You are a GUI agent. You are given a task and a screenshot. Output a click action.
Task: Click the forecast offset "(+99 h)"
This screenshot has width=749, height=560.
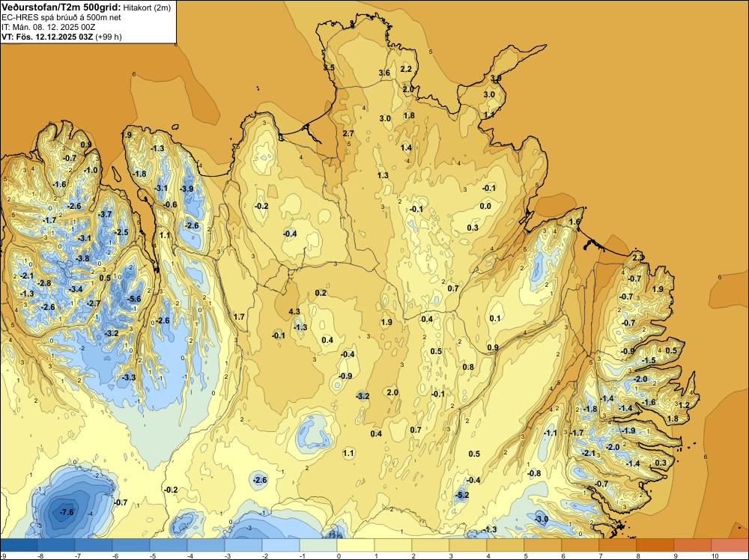pos(109,37)
